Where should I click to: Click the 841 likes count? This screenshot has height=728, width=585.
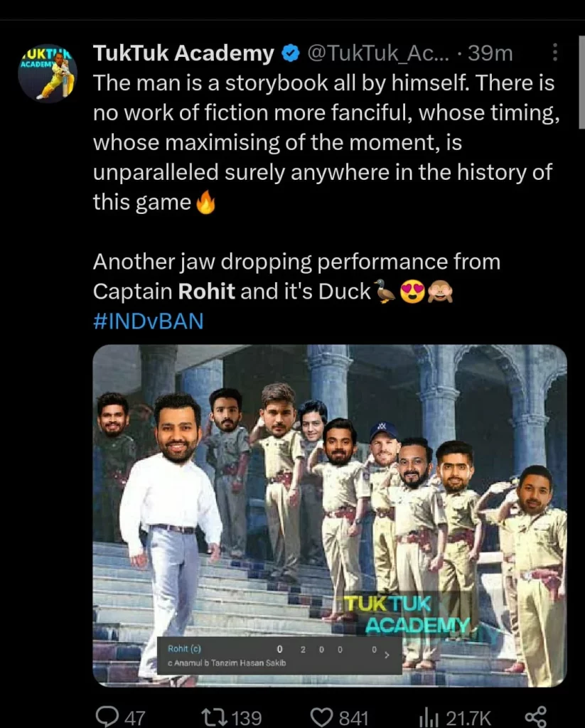tap(353, 718)
